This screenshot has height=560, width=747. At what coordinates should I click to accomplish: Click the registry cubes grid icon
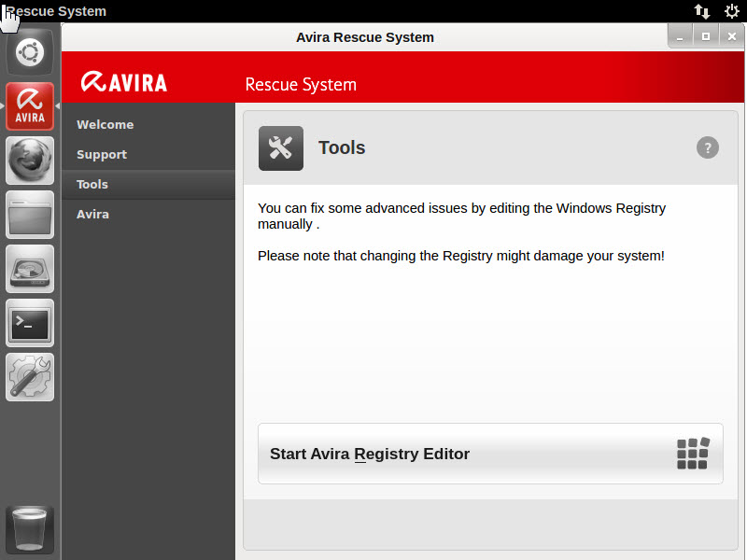(x=693, y=454)
